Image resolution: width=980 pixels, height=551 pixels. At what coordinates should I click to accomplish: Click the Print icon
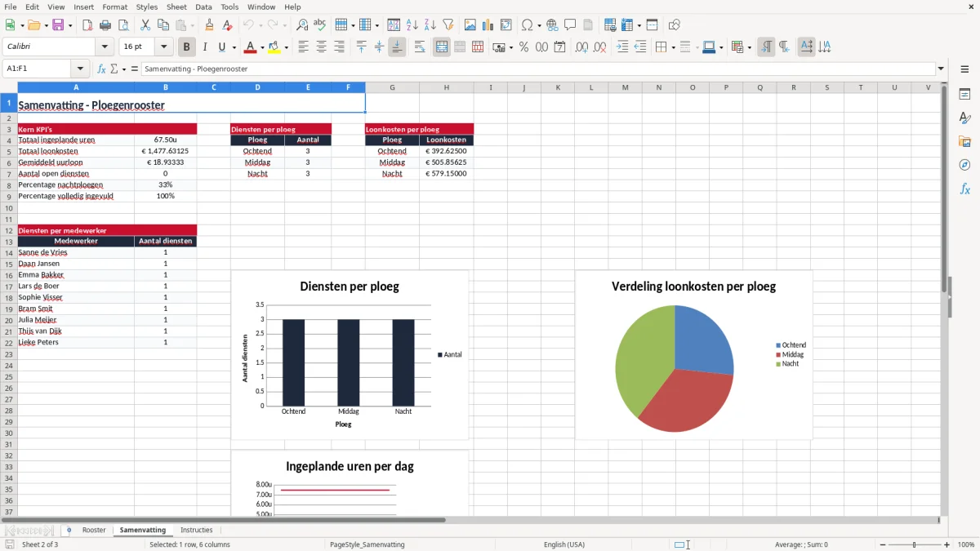coord(105,25)
